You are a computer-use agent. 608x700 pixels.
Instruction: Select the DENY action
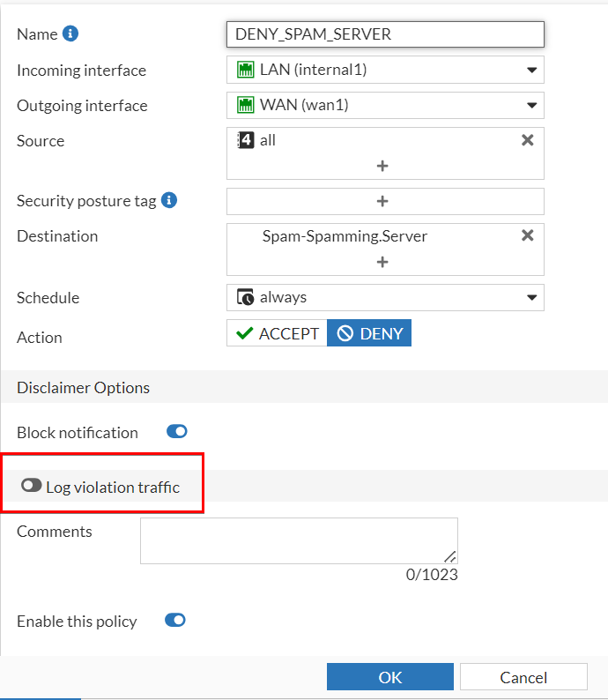click(x=369, y=333)
